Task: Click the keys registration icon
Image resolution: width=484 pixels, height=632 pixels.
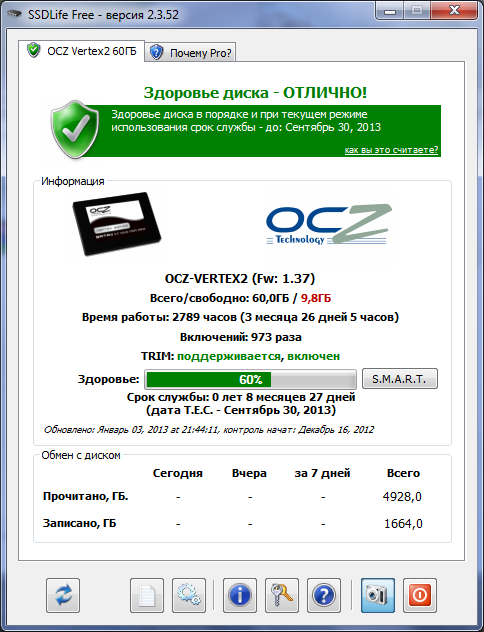Action: tap(282, 595)
